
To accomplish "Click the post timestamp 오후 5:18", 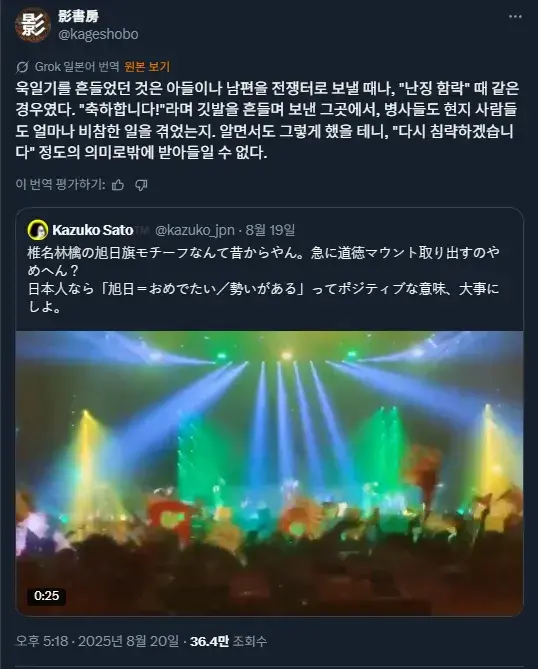I will [42, 641].
